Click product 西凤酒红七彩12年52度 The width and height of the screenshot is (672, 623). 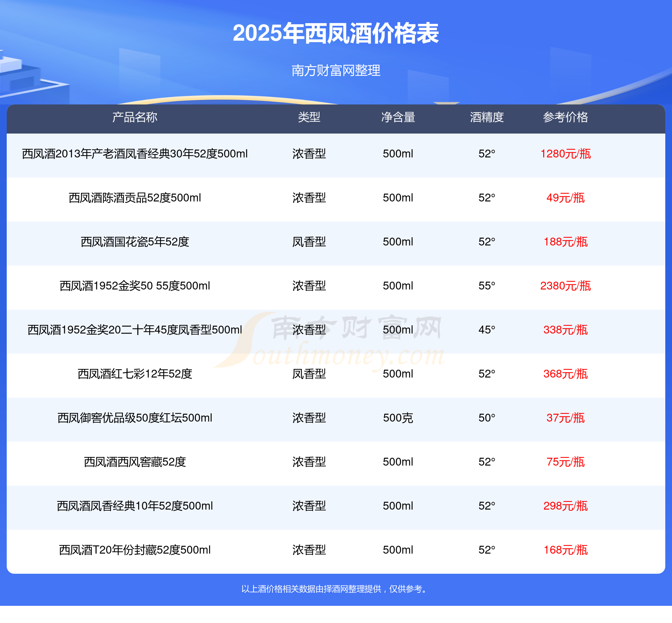point(135,374)
